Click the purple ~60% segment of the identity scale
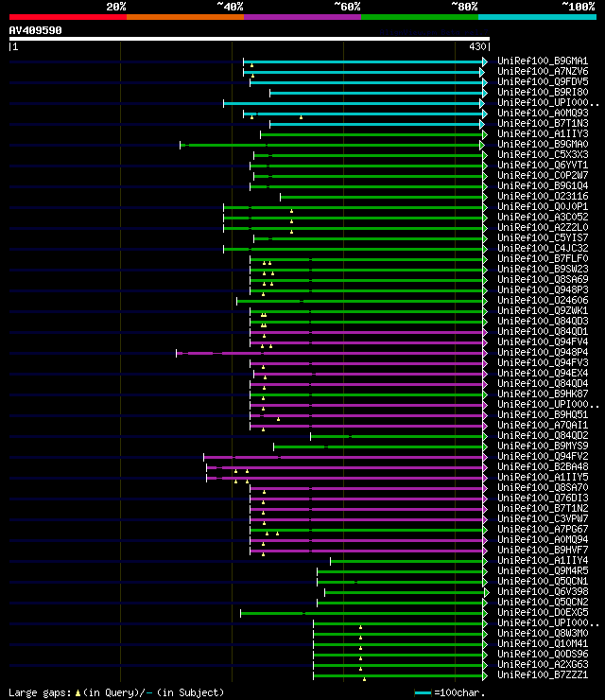 (302, 17)
